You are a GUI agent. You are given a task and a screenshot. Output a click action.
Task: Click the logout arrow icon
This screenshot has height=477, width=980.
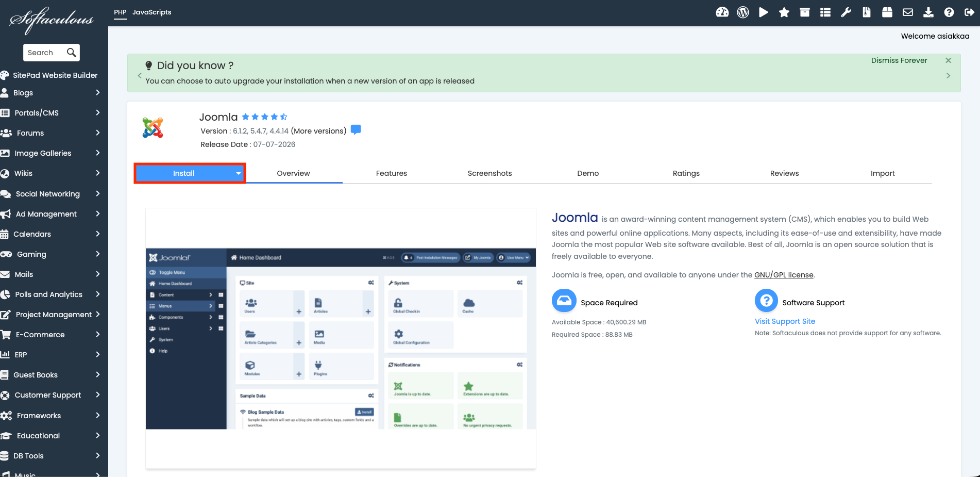click(969, 12)
